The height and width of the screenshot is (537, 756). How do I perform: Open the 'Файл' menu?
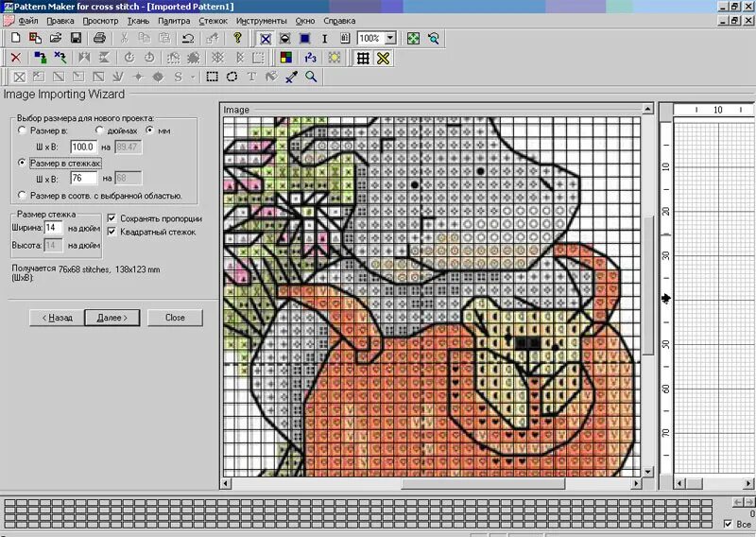[28, 21]
